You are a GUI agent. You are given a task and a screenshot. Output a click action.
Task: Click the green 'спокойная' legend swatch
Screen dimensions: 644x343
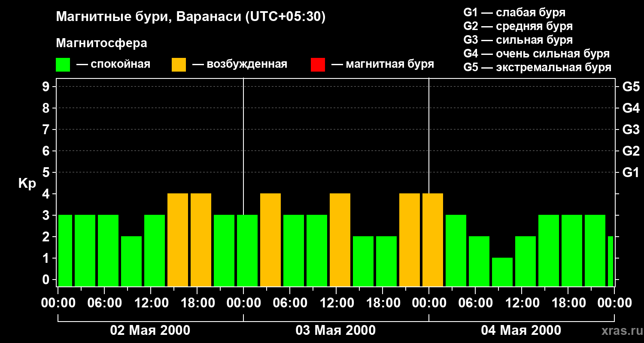click(63, 64)
